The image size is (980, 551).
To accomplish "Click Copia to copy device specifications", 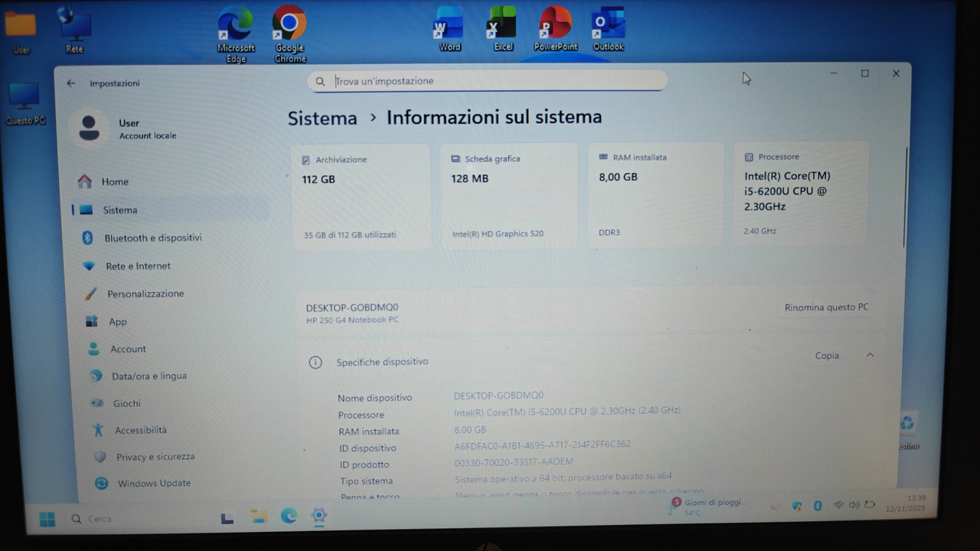I will click(826, 355).
